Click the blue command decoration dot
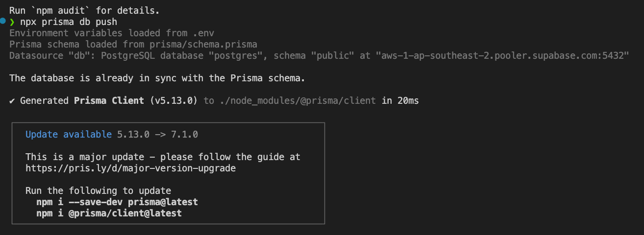Image resolution: width=644 pixels, height=235 pixels. (x=3, y=21)
